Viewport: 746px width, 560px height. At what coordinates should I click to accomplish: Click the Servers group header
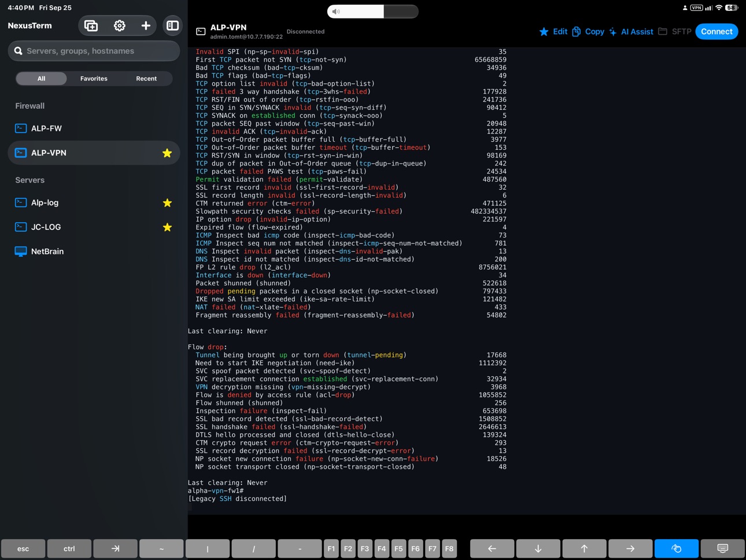tap(29, 180)
